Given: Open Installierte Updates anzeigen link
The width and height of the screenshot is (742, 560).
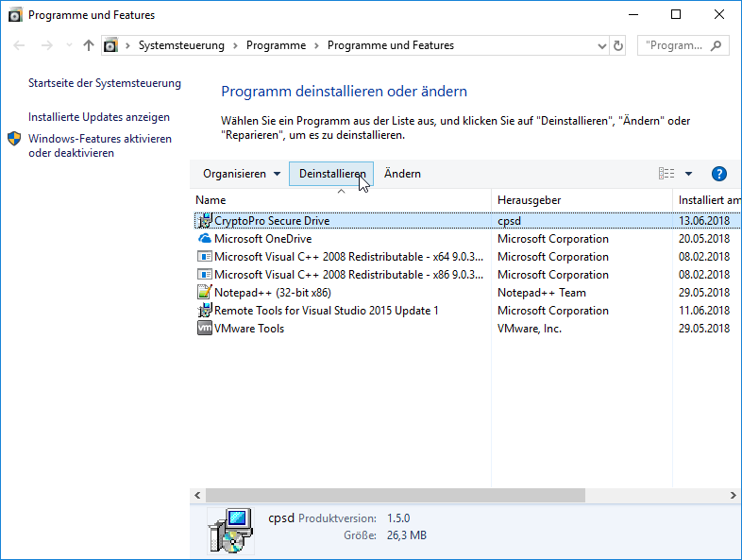Looking at the screenshot, I should (99, 117).
